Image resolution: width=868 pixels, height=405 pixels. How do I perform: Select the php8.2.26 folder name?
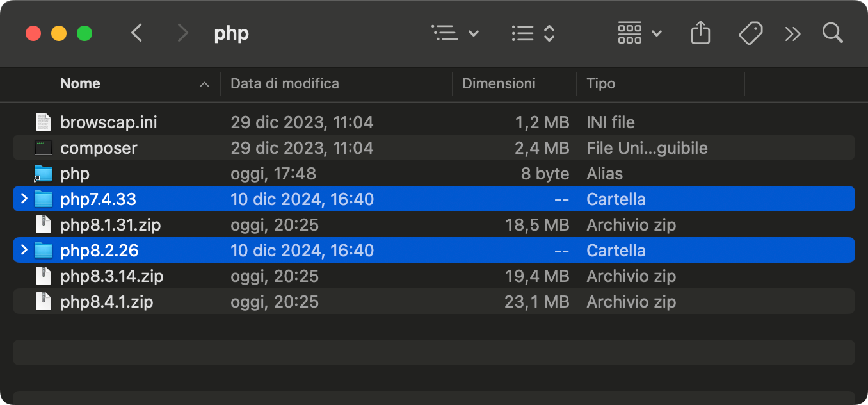[99, 251]
